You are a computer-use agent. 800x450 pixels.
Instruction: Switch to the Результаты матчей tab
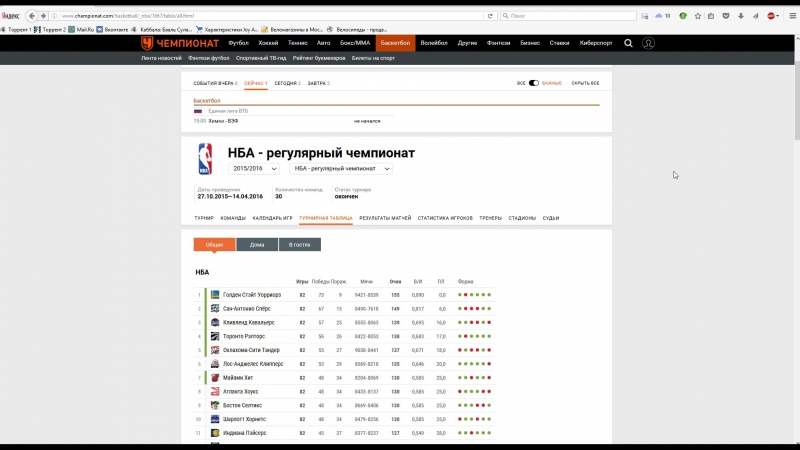[385, 218]
